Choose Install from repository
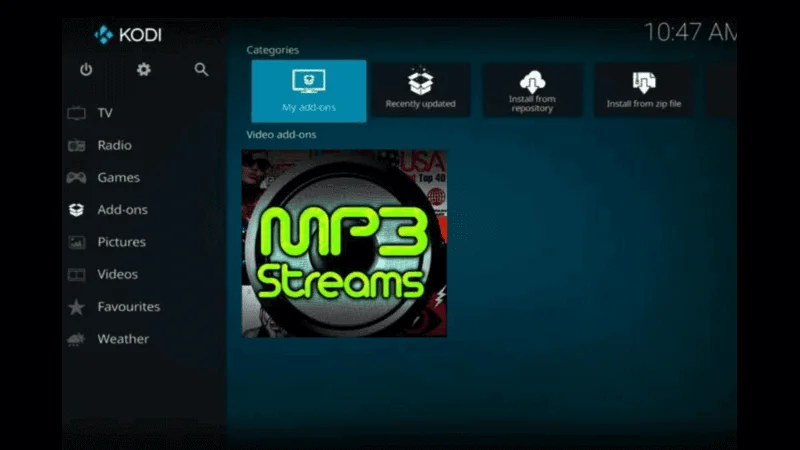This screenshot has width=800, height=450. tap(532, 90)
